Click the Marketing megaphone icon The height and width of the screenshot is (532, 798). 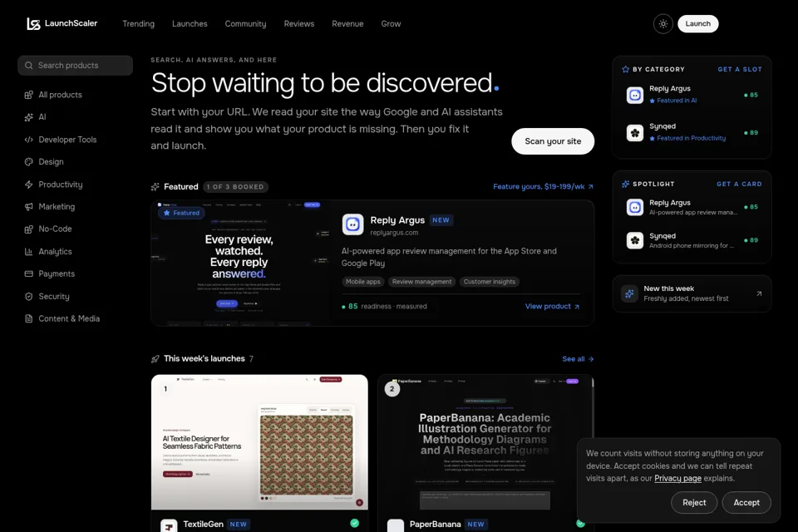29,207
